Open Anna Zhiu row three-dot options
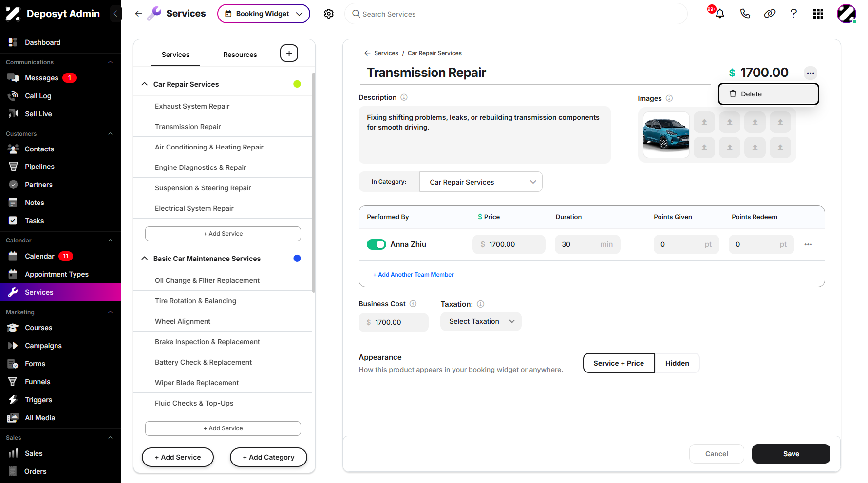This screenshot has height=483, width=868. 808,244
